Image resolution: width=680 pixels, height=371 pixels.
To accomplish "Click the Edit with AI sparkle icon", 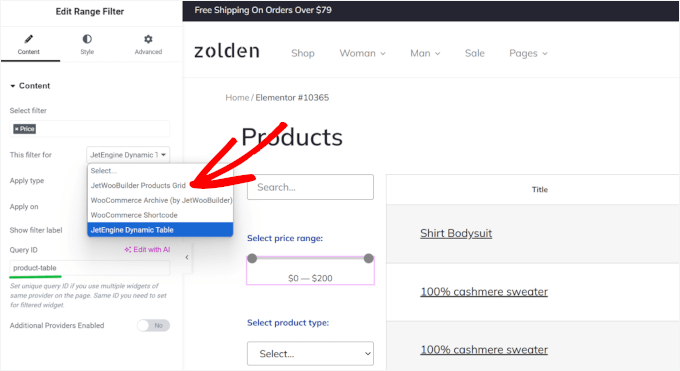I will (x=128, y=250).
